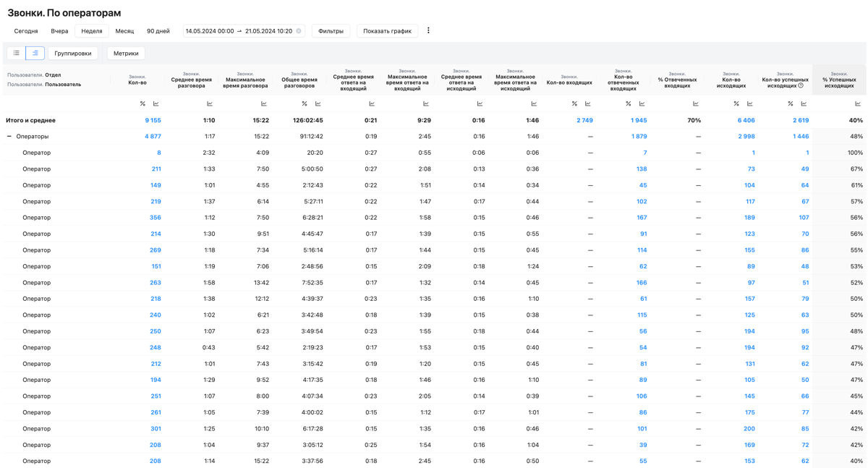Open total calls link 9 155
This screenshot has width=868, height=468.
coord(153,120)
